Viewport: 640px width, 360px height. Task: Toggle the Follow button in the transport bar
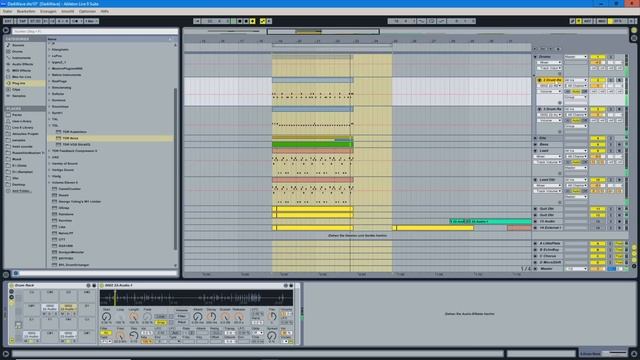click(x=198, y=21)
